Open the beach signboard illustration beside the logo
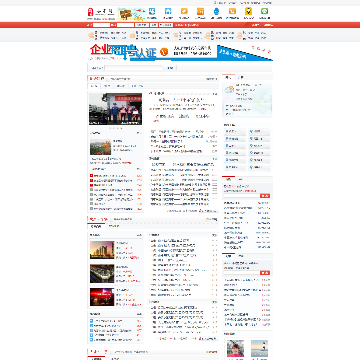The width and height of the screenshot is (360, 360). [131, 14]
